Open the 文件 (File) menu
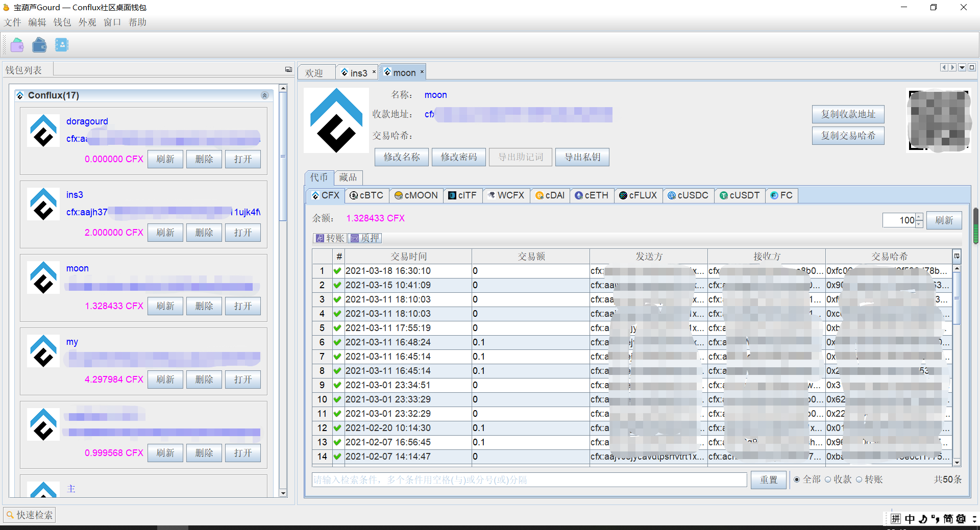Image resolution: width=980 pixels, height=530 pixels. tap(13, 22)
